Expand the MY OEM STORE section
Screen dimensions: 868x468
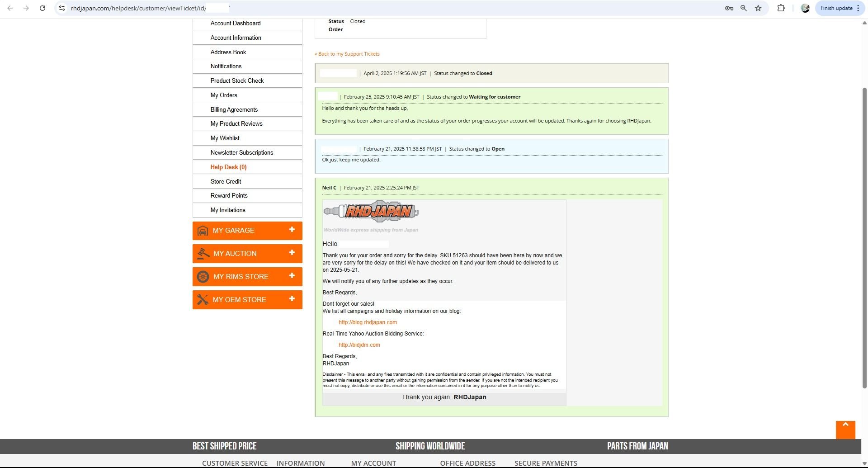point(247,300)
